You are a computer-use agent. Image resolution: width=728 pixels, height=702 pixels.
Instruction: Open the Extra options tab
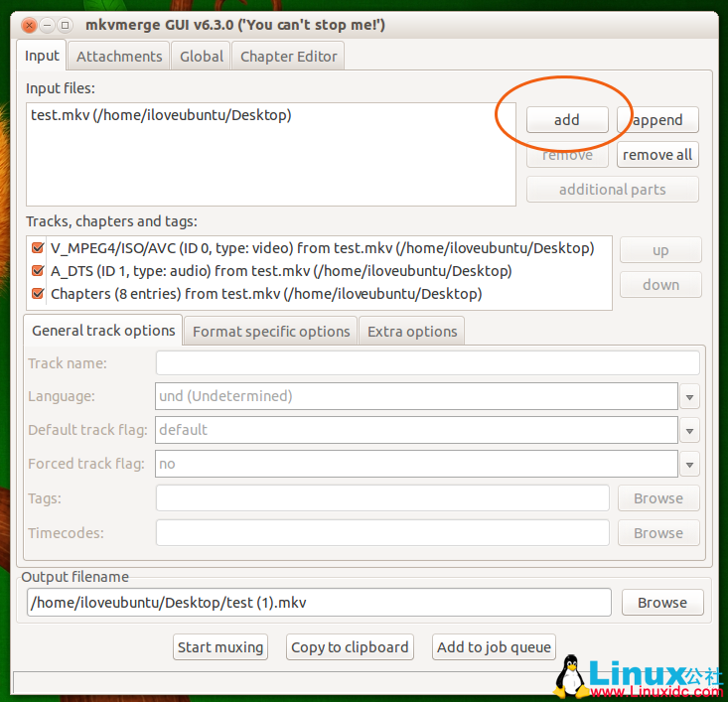tap(412, 332)
